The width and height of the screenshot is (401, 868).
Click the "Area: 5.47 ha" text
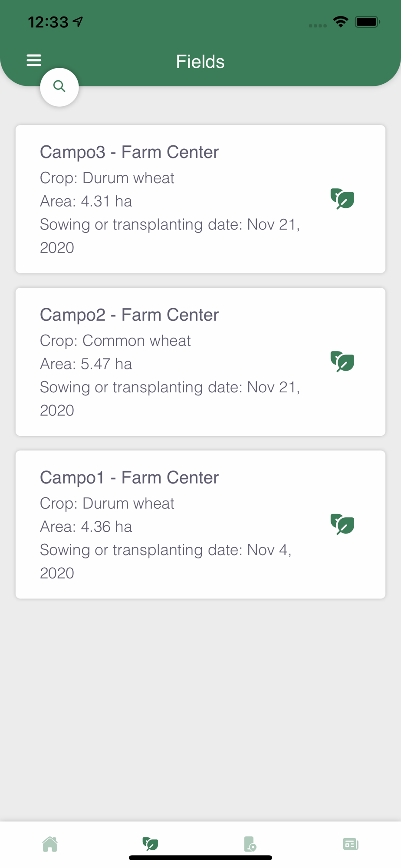(86, 364)
